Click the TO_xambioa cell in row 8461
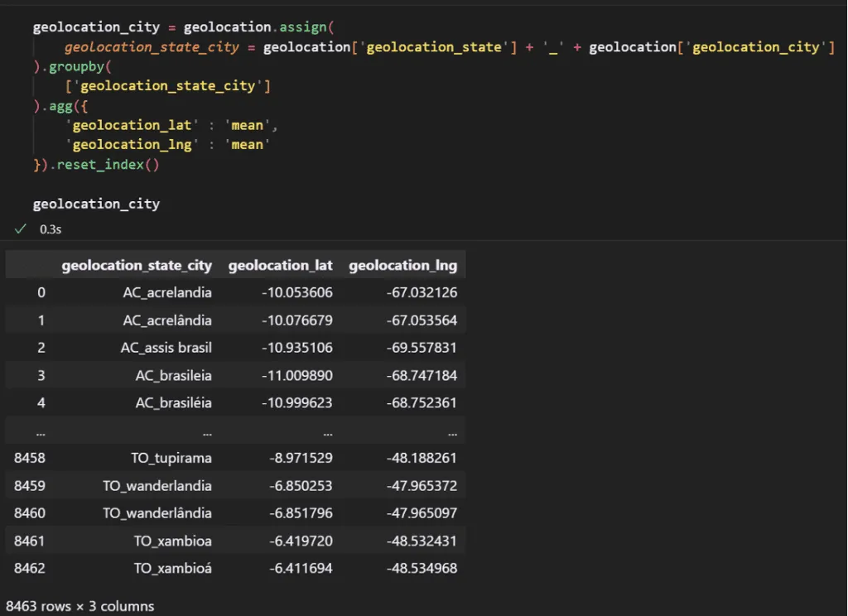The height and width of the screenshot is (616, 848). coord(173,541)
